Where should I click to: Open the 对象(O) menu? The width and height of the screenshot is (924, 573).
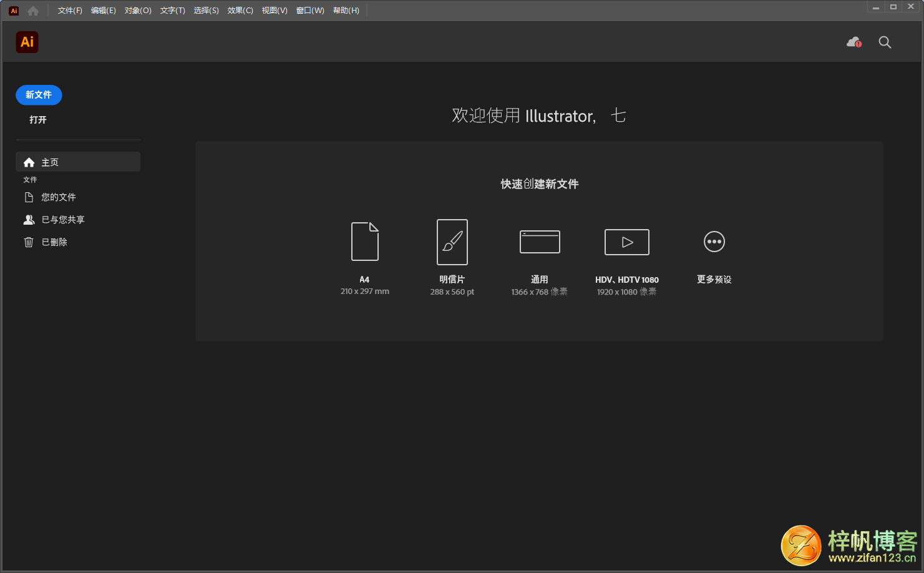(x=138, y=11)
